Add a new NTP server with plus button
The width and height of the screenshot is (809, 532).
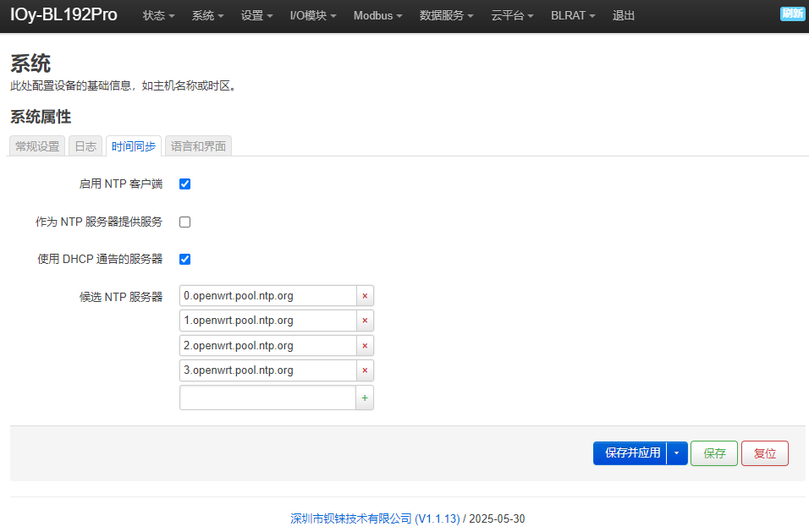point(365,398)
